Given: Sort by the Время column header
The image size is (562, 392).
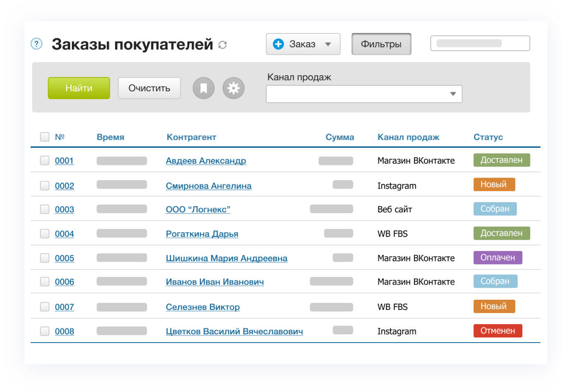Looking at the screenshot, I should pyautogui.click(x=110, y=137).
